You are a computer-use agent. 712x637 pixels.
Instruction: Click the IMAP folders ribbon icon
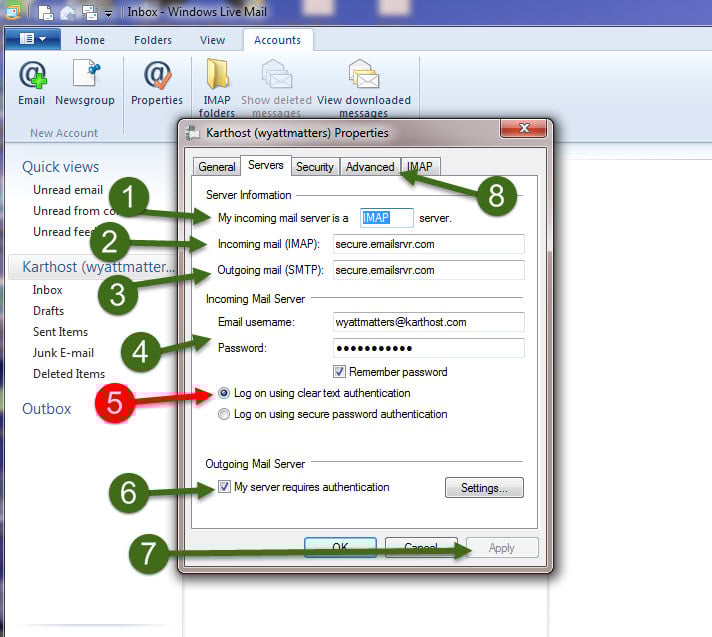tap(218, 74)
